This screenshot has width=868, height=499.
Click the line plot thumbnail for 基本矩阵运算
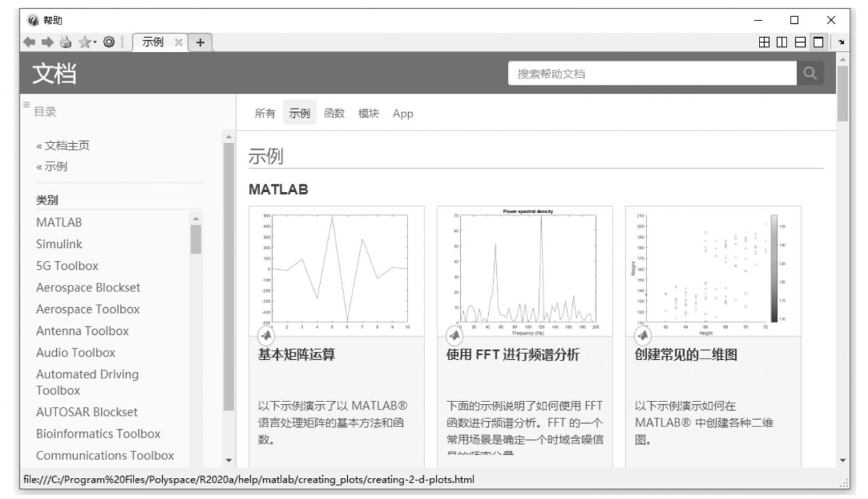click(x=336, y=271)
